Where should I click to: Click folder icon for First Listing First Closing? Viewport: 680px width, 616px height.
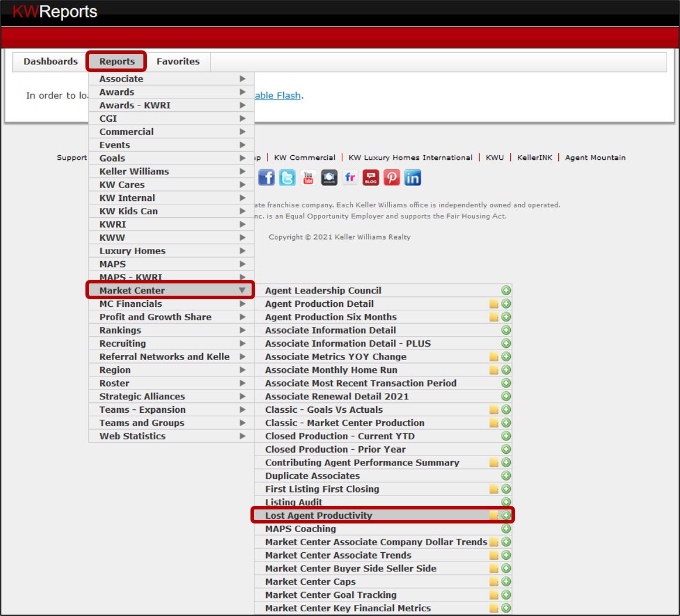pyautogui.click(x=493, y=489)
